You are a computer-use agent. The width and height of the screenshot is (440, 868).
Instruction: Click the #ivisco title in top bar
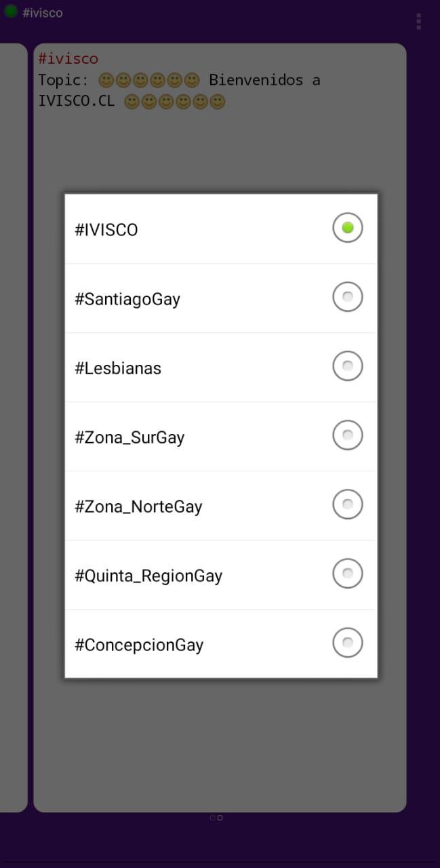pos(42,13)
